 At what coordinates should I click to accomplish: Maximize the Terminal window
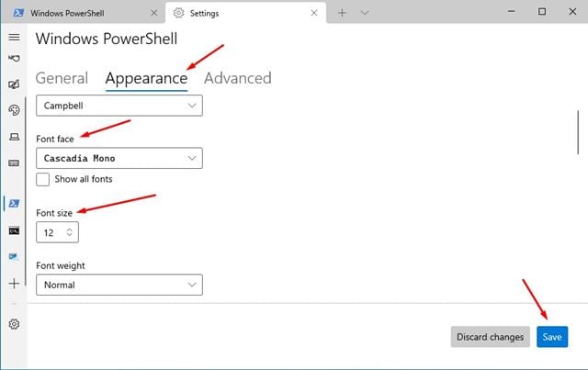(x=542, y=12)
